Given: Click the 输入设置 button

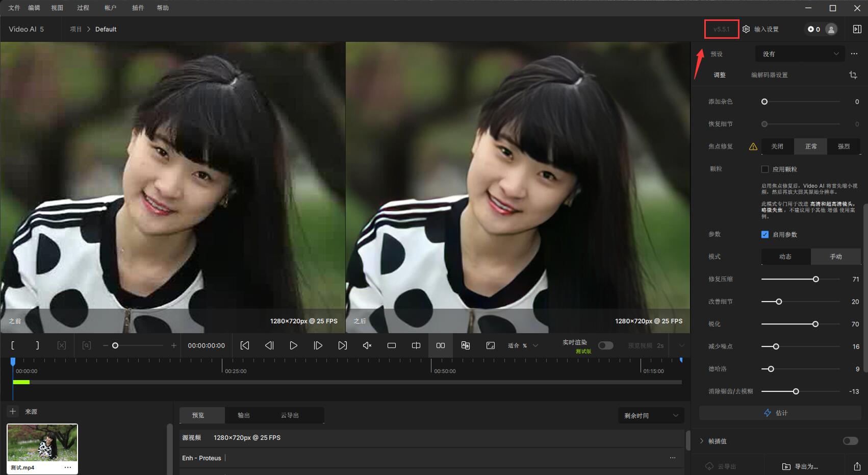Looking at the screenshot, I should (760, 29).
